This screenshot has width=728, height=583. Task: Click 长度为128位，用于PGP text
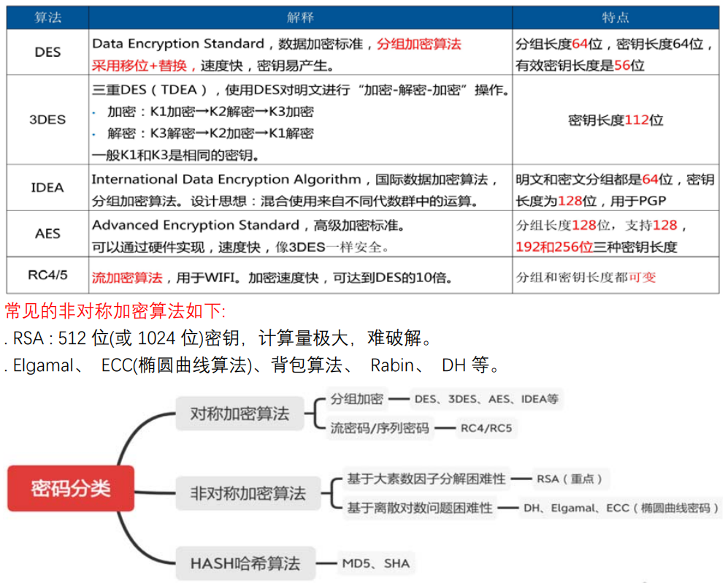pyautogui.click(x=591, y=201)
